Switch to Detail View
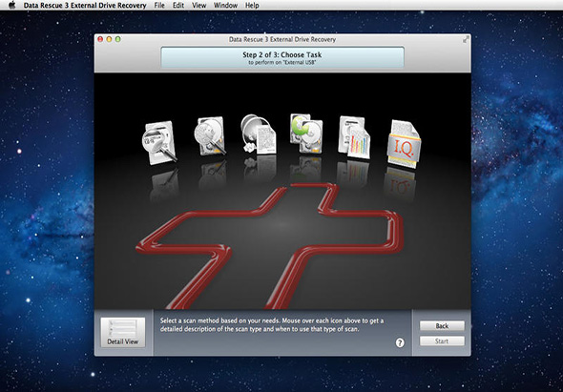563x392 pixels. point(123,332)
